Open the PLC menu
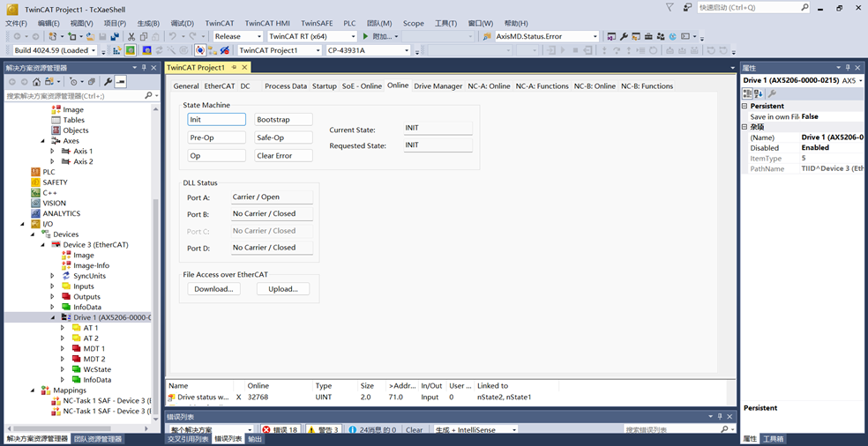The image size is (868, 446). [x=349, y=23]
